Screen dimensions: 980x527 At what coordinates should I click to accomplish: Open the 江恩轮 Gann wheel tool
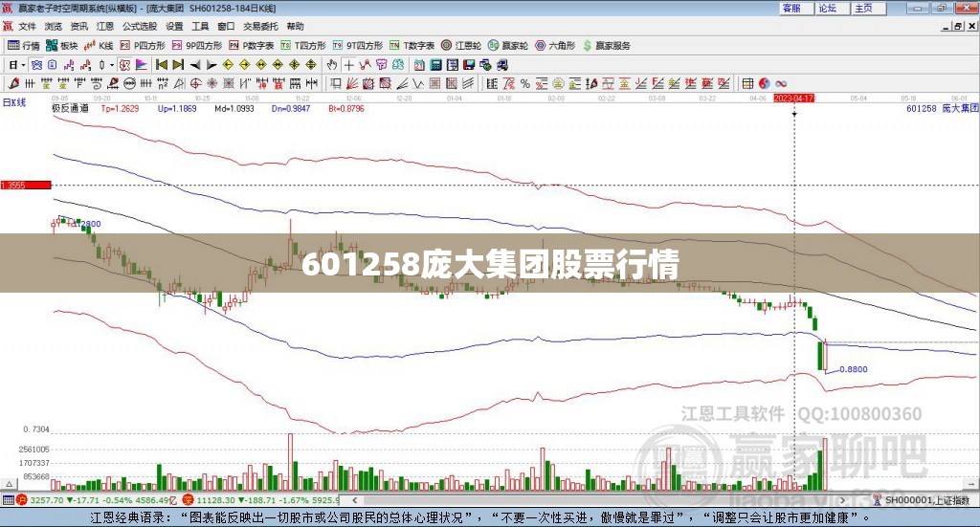[x=461, y=45]
